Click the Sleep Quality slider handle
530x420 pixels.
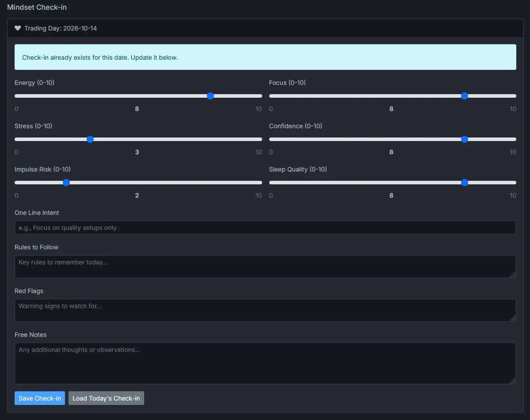tap(465, 183)
